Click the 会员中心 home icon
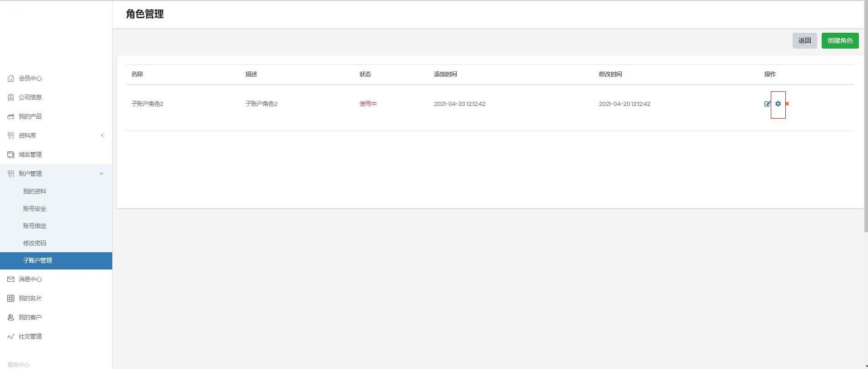868x369 pixels. pos(11,78)
